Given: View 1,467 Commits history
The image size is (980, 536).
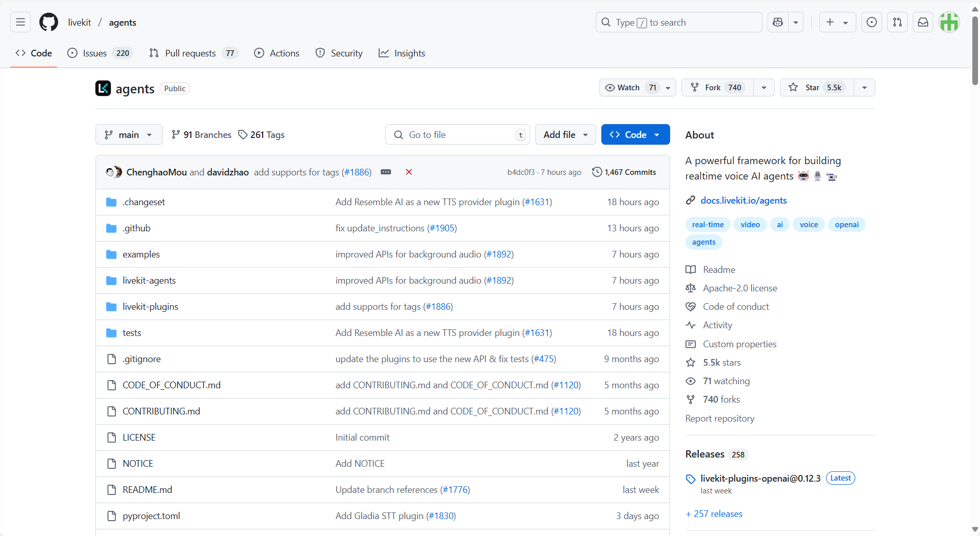Looking at the screenshot, I should pyautogui.click(x=624, y=172).
